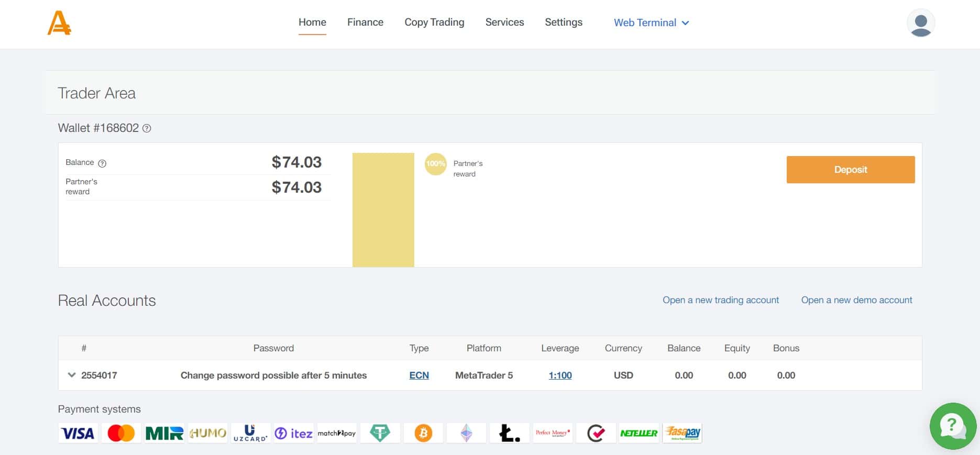Screen dimensions: 980x455
Task: Open the Finance menu
Action: pyautogui.click(x=365, y=22)
